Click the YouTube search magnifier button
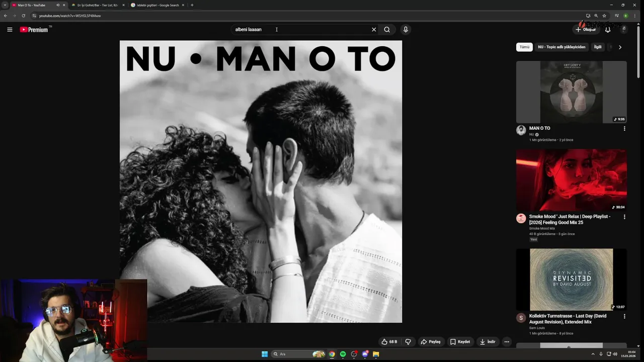Screen dimensions: 644x362 pyautogui.click(x=387, y=30)
